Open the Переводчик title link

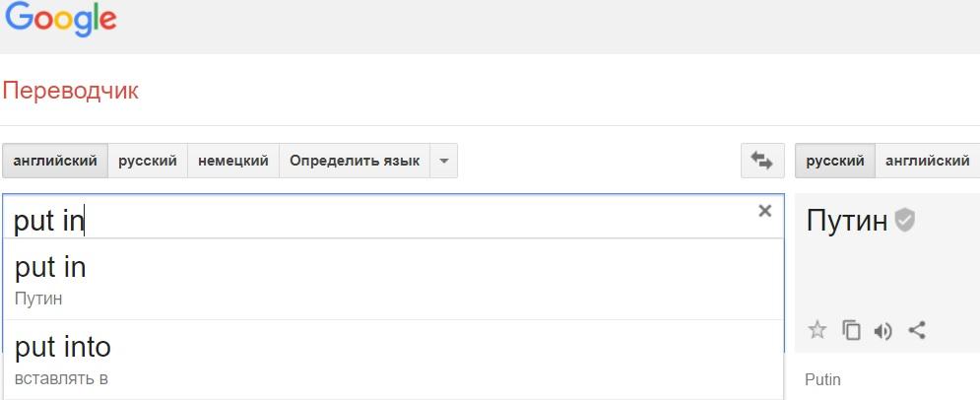pos(71,91)
